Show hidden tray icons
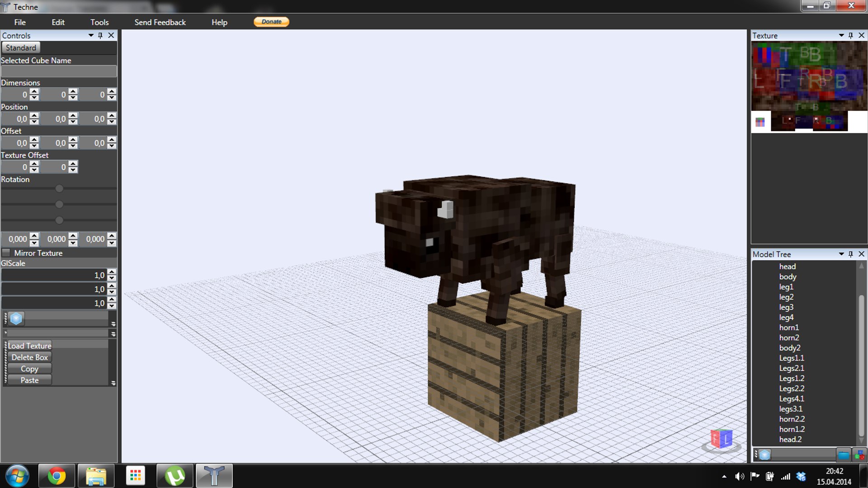This screenshot has width=868, height=488. coord(724,477)
